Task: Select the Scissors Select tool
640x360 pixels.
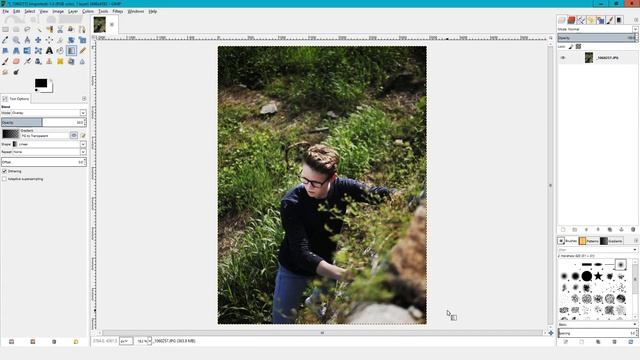Action: point(60,29)
